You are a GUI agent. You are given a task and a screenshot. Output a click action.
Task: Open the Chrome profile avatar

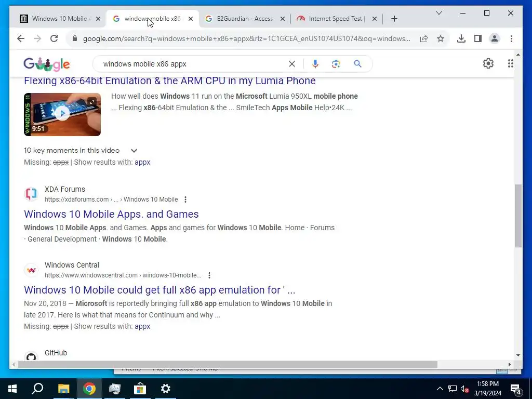tap(495, 38)
